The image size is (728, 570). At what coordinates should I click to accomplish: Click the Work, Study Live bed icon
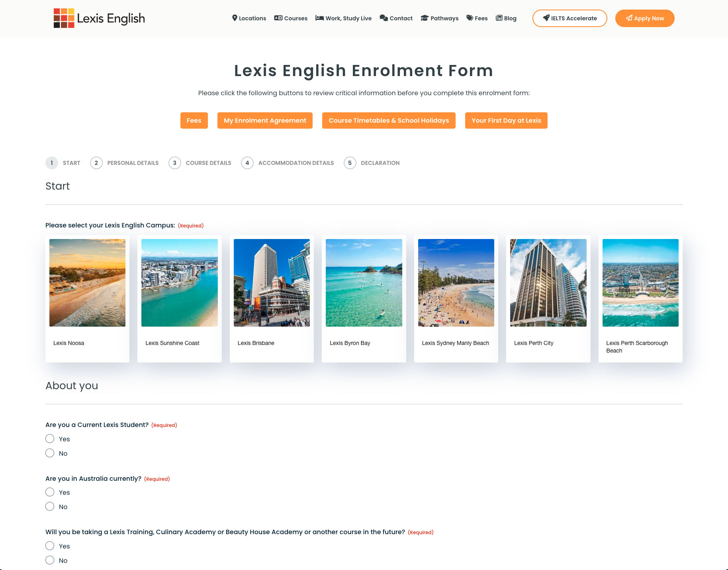tap(319, 18)
